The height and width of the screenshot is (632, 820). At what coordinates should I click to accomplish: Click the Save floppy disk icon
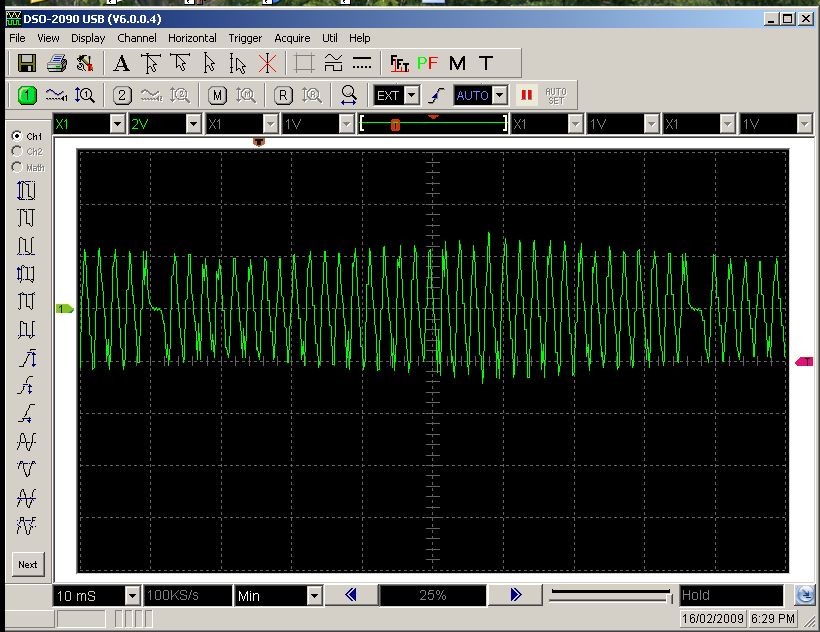point(27,63)
